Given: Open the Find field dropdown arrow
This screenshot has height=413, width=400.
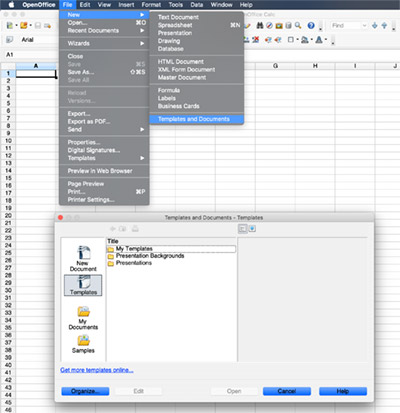Looking at the screenshot, I should point(364,25).
